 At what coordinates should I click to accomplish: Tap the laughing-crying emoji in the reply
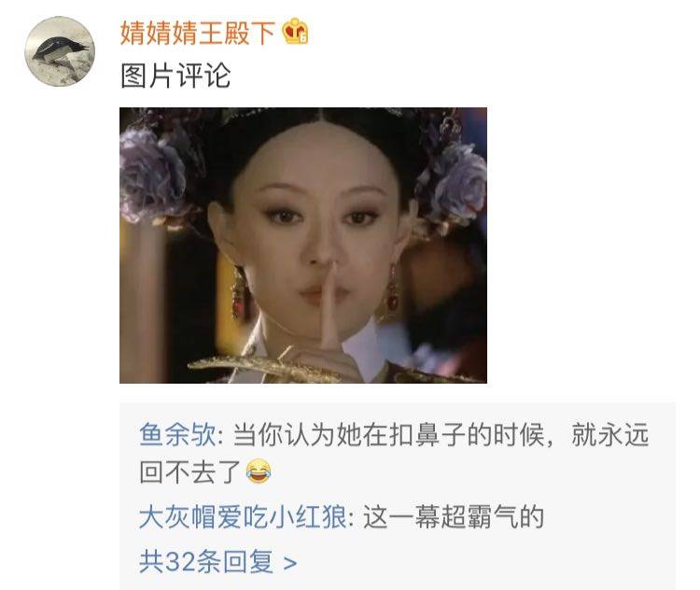coord(259,471)
